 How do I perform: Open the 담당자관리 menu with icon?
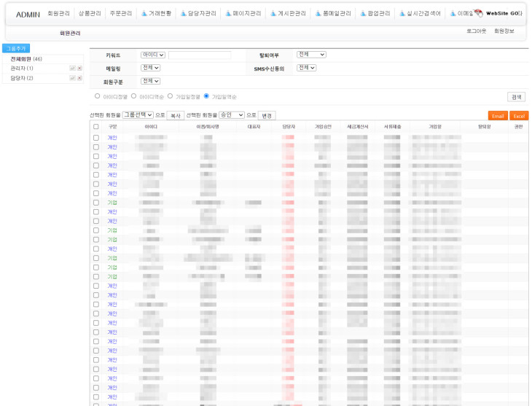[197, 13]
